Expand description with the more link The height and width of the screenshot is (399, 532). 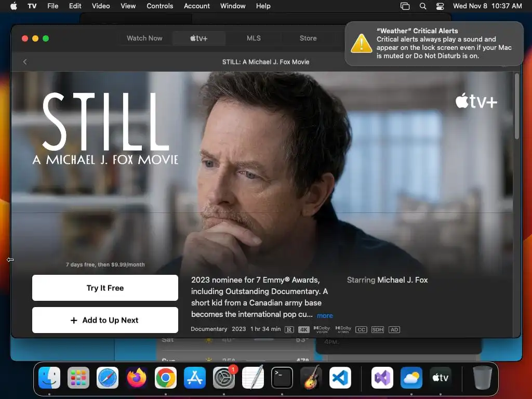325,315
